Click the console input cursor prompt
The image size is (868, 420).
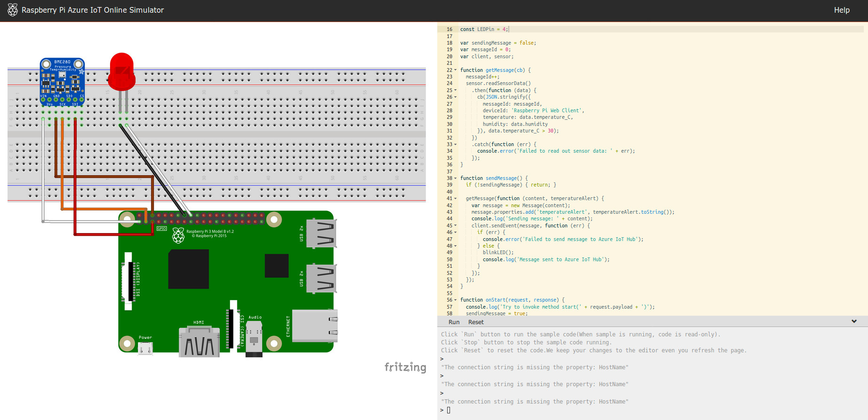[449, 410]
